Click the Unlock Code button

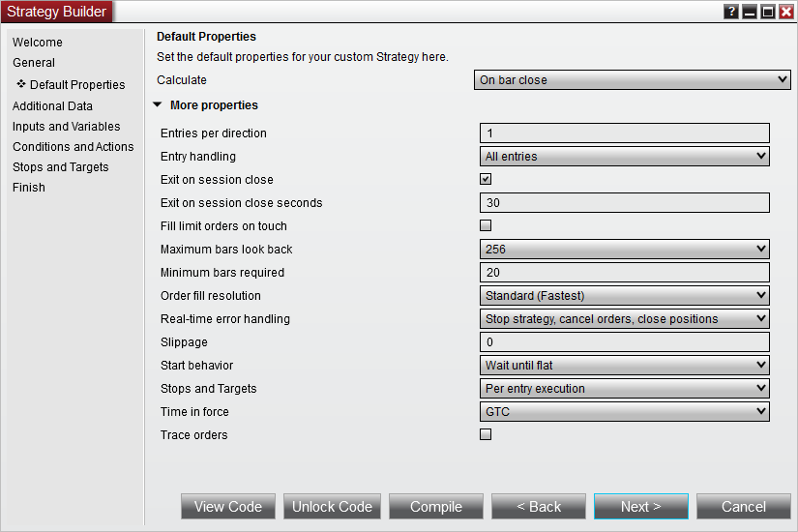(x=333, y=507)
